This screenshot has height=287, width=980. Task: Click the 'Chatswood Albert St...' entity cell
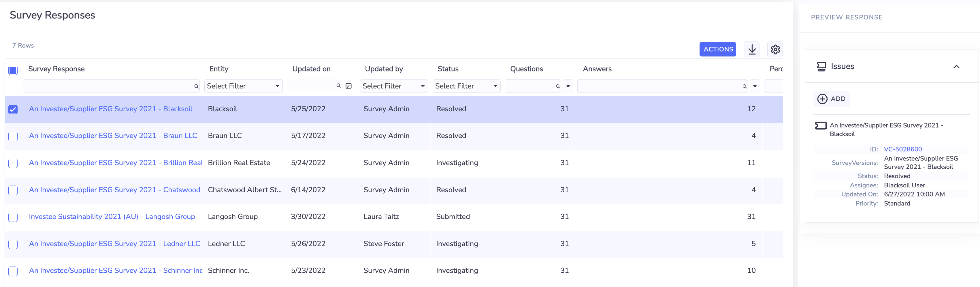click(x=245, y=190)
